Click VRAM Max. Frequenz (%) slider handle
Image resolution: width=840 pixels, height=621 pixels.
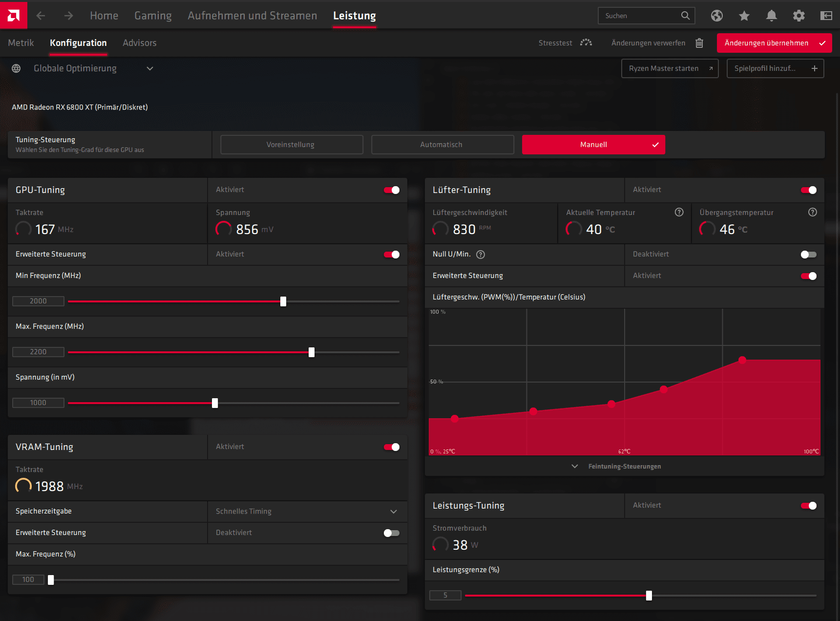click(x=51, y=580)
